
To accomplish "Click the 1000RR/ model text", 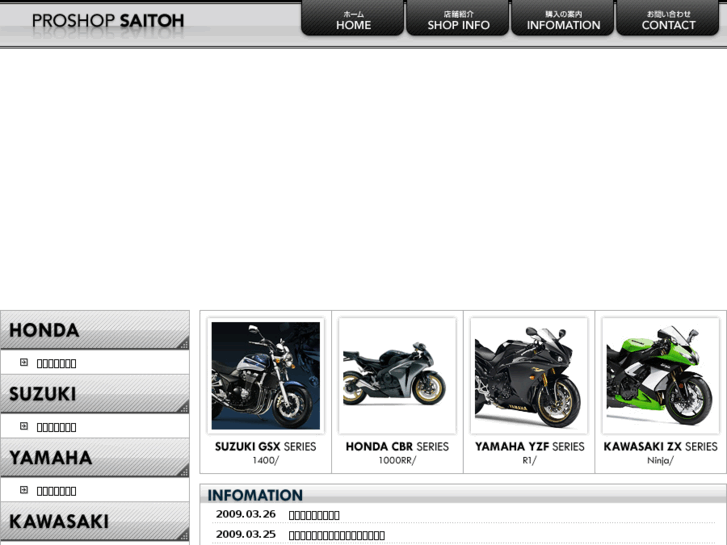I will click(397, 461).
